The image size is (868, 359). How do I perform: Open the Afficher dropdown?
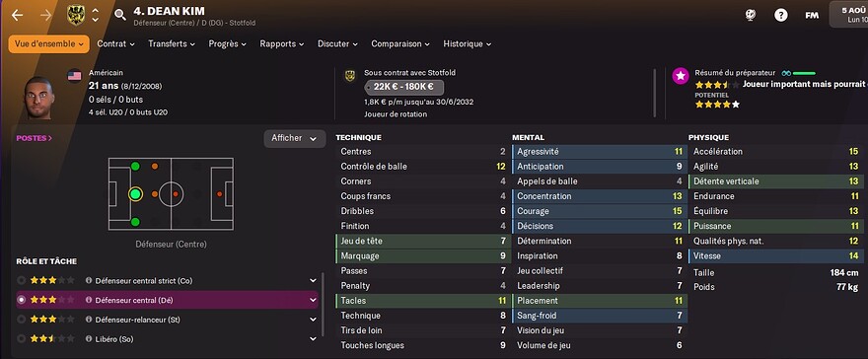coord(295,138)
